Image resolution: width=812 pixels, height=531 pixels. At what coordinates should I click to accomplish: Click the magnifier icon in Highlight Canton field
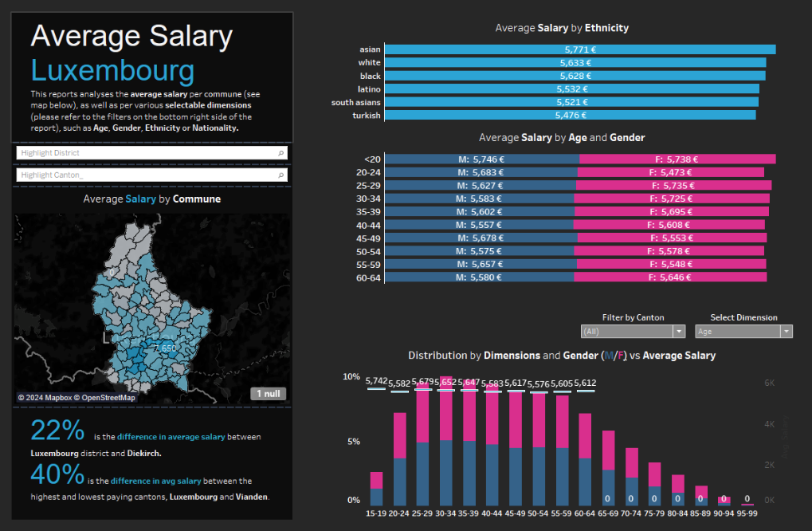pos(280,174)
